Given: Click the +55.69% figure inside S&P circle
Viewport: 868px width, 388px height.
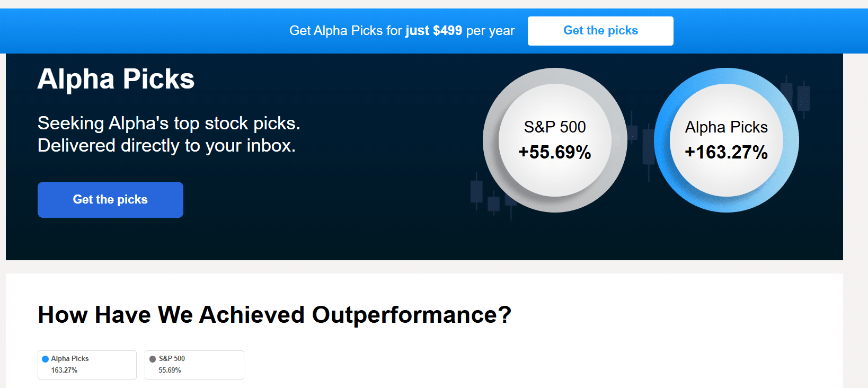Looking at the screenshot, I should pos(555,153).
